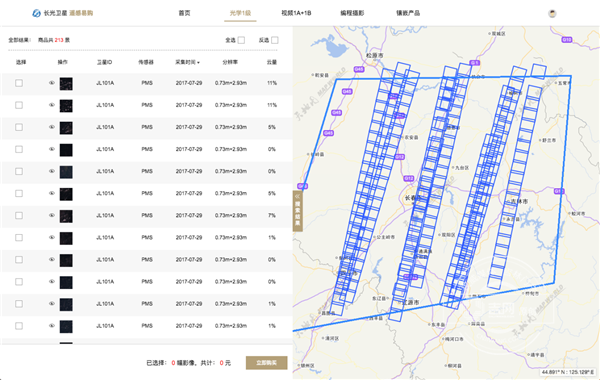Viewport: 600px width, 380px height.
Task: Click the 213 result count text
Action: [x=59, y=40]
